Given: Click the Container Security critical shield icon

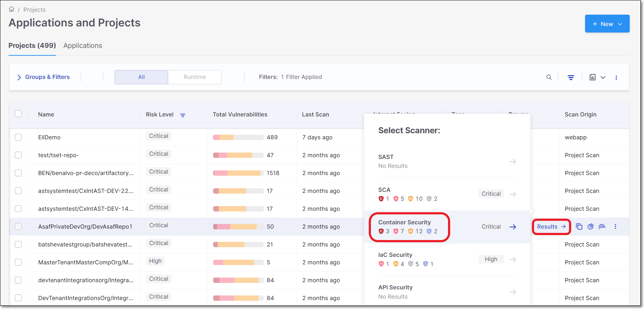Looking at the screenshot, I should (x=381, y=231).
